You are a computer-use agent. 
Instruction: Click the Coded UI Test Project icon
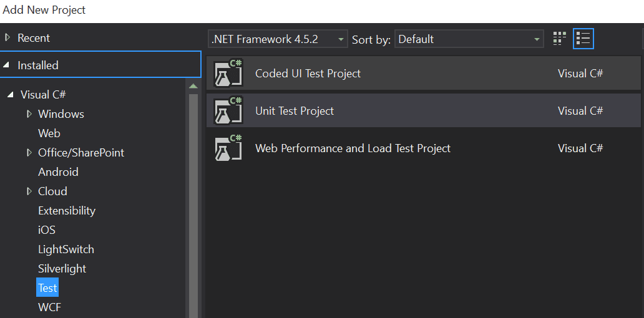point(228,73)
